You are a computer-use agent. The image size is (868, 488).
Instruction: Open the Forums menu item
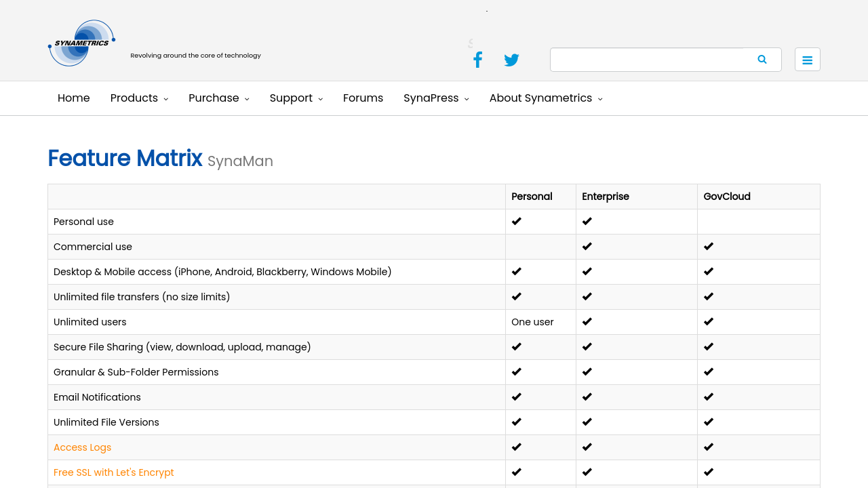point(363,98)
